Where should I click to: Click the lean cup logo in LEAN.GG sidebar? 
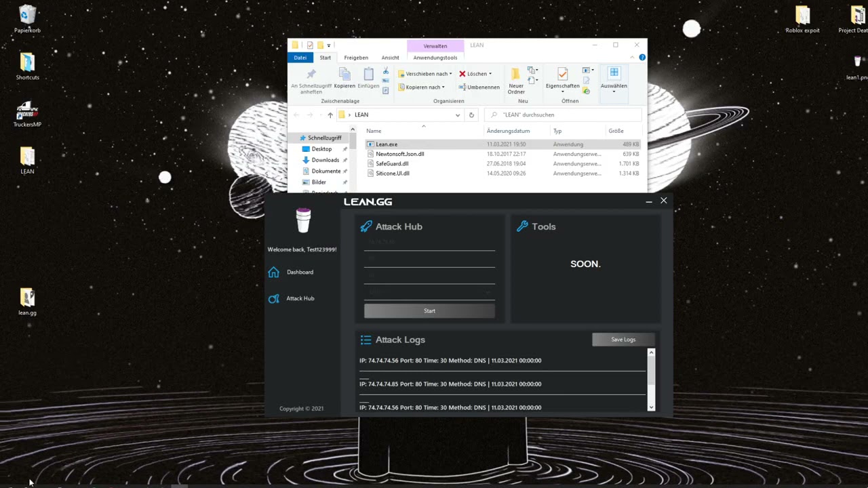pos(303,221)
